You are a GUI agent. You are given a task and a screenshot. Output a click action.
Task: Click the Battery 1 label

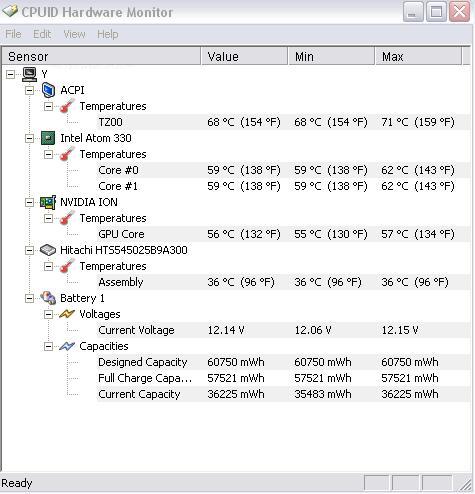82,298
